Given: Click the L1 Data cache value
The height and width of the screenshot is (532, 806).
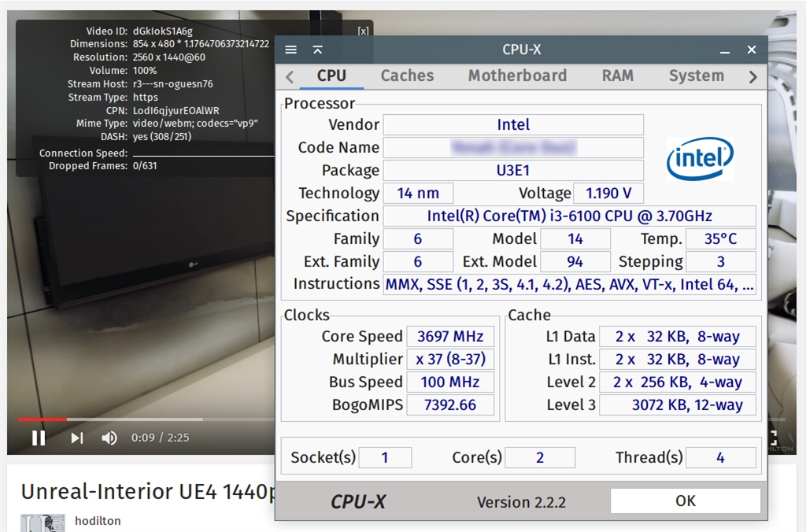Looking at the screenshot, I should (678, 337).
